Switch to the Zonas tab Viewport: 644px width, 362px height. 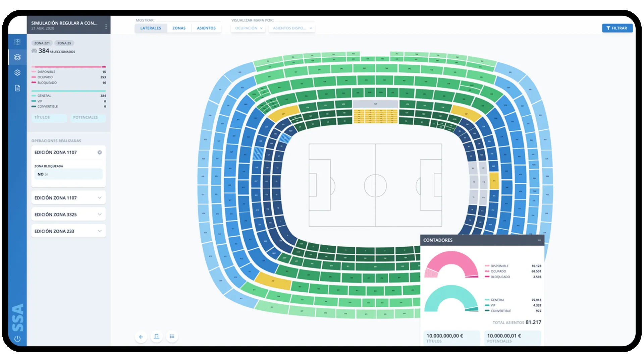coord(179,28)
